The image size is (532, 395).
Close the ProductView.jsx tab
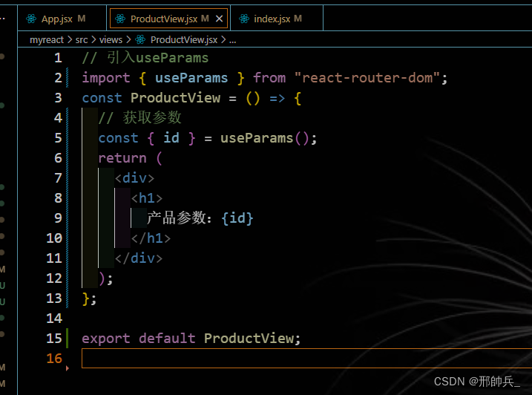pos(220,19)
